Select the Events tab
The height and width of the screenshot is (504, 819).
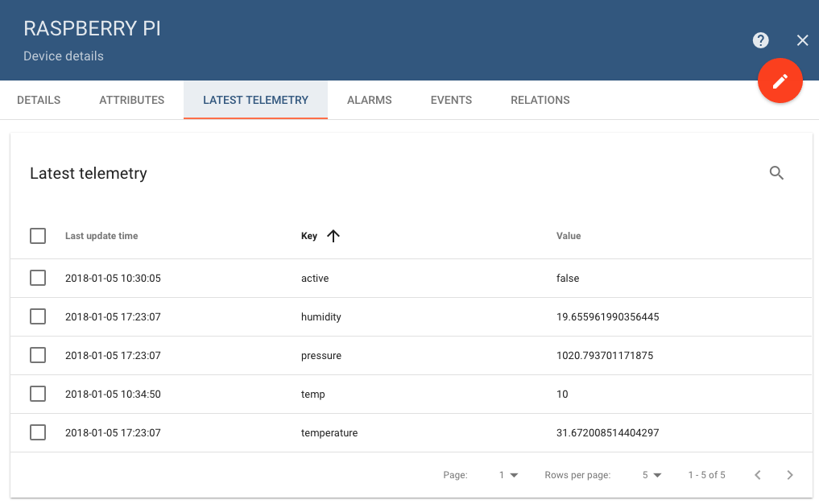[451, 100]
